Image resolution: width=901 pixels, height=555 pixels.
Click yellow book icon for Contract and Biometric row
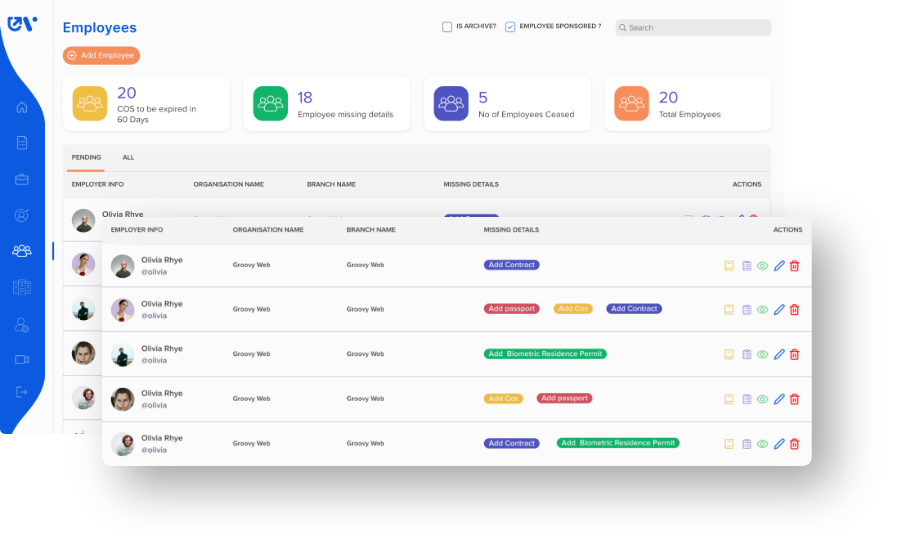coord(729,444)
